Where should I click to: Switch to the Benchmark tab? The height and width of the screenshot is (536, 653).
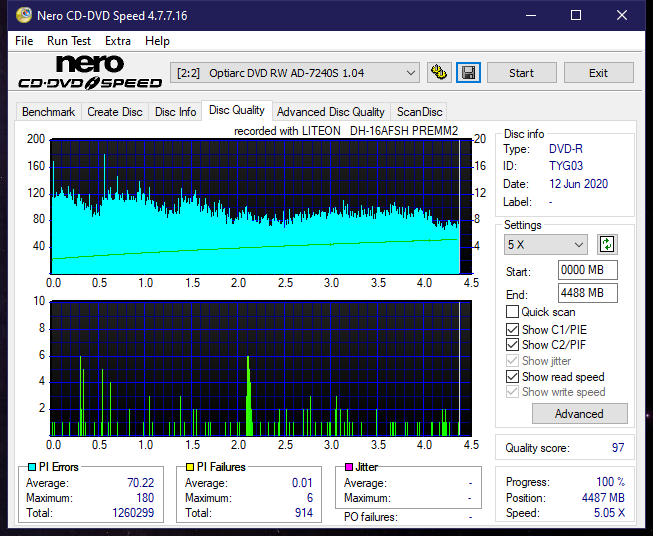[49, 112]
